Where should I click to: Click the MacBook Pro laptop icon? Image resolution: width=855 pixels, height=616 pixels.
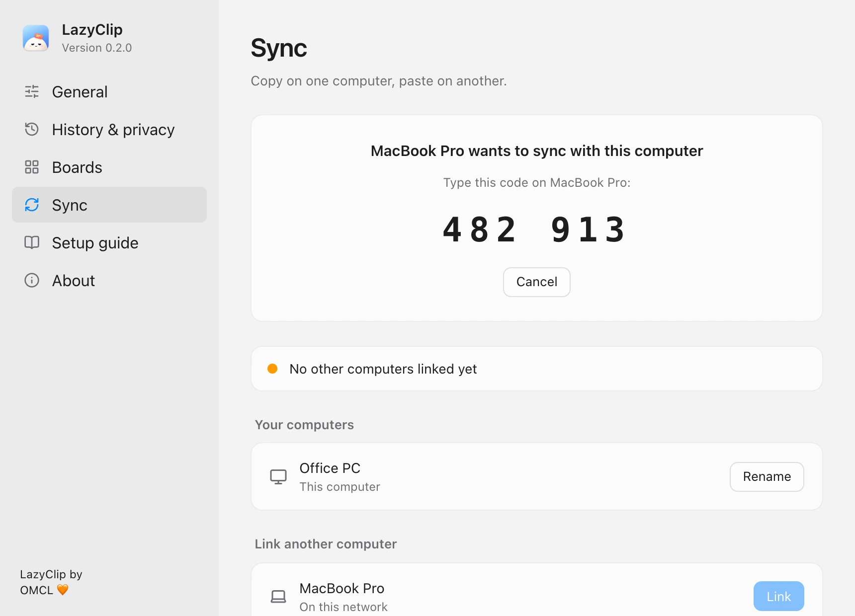[278, 597]
